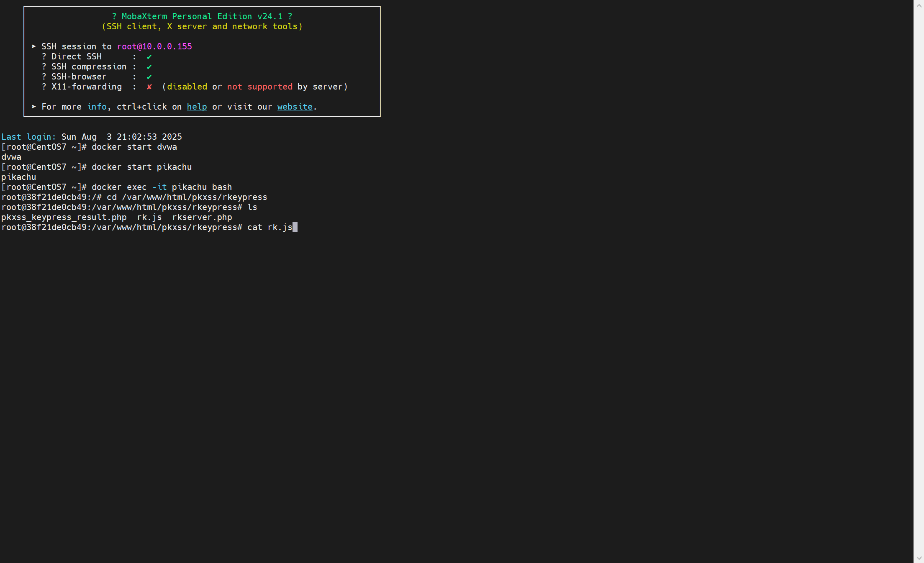This screenshot has height=563, width=924.
Task: Click the root@10.0.0.155 session address
Action: click(x=154, y=46)
